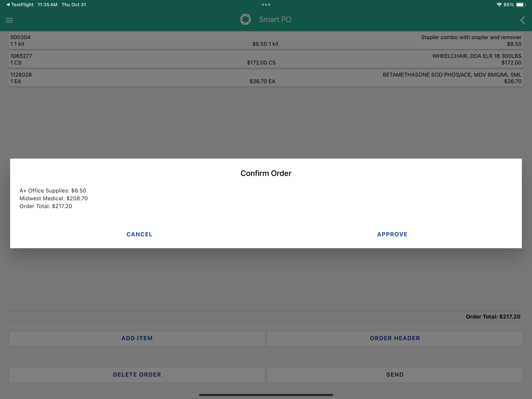532x399 pixels.
Task: Approve the order in the dialog
Action: click(x=392, y=234)
